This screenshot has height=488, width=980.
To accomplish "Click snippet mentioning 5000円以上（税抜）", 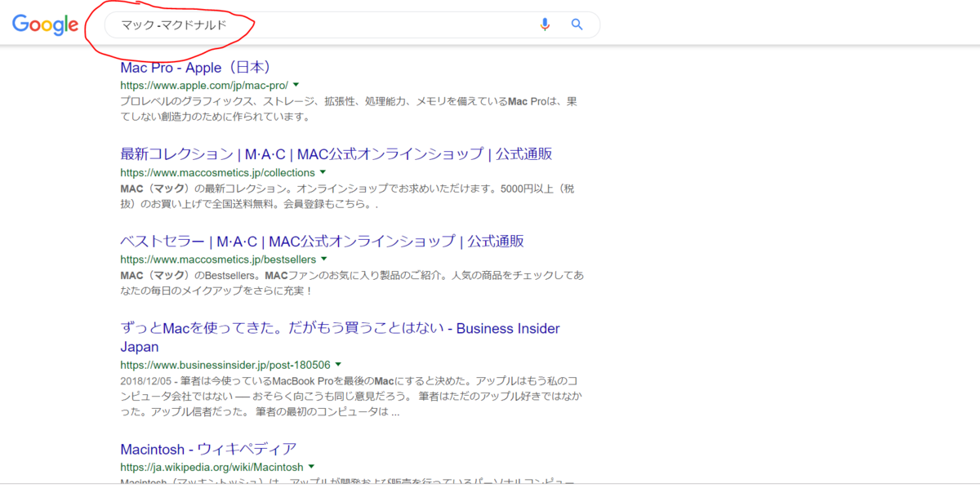I will 347,197.
